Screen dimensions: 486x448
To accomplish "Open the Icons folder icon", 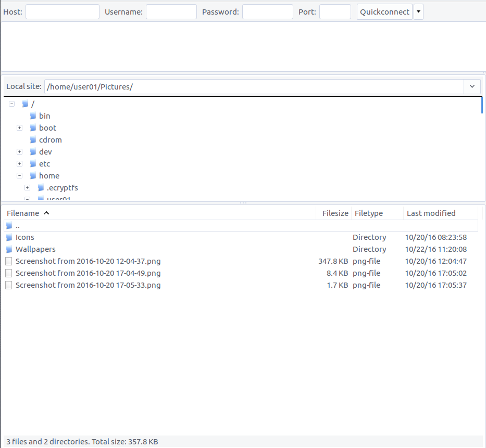I will [9, 237].
